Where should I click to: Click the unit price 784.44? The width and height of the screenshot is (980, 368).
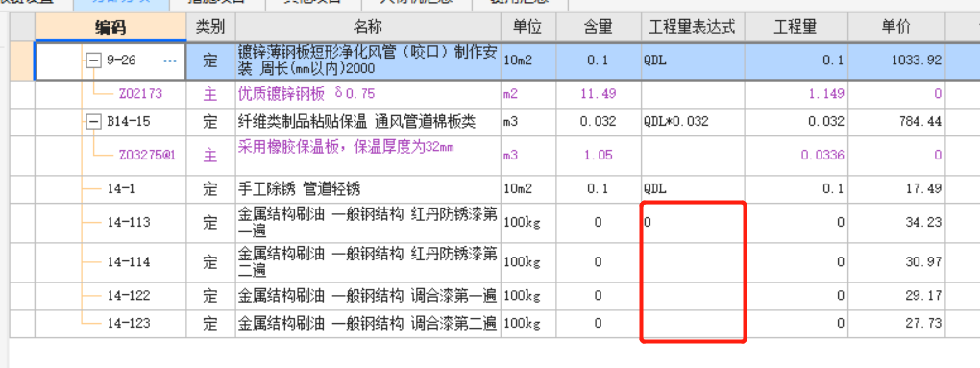pos(920,122)
